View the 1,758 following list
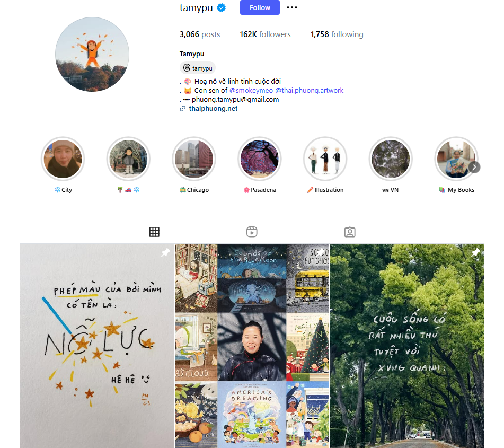This screenshot has height=448, width=504. click(337, 34)
